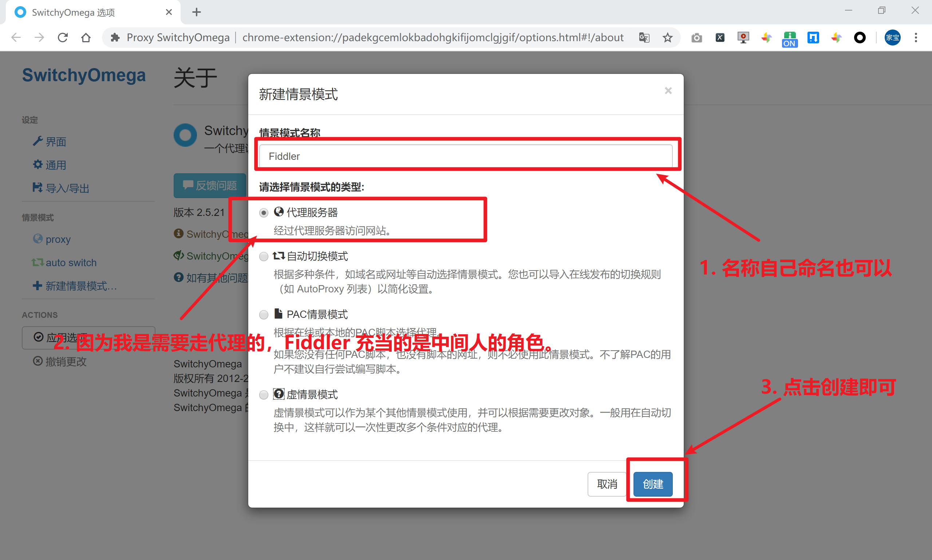Viewport: 932px width, 560px height.
Task: Click the SwitchyOmega title link
Action: 84,75
